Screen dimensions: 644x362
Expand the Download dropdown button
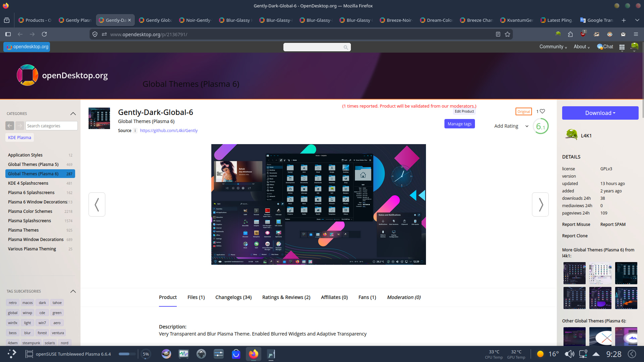coord(600,113)
